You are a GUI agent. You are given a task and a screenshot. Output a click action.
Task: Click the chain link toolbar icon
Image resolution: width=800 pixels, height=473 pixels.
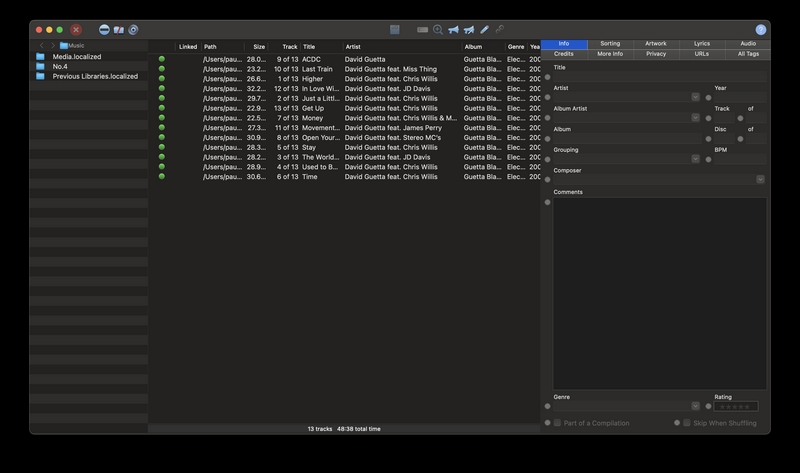[x=499, y=30]
